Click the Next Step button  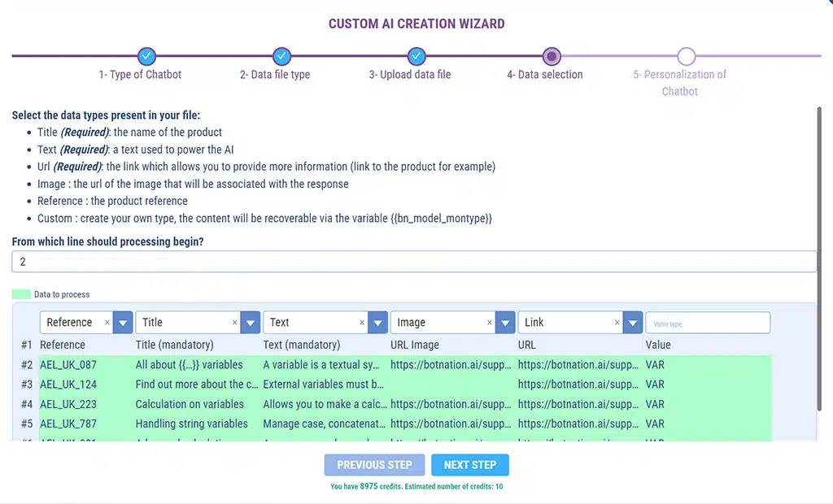[470, 465]
